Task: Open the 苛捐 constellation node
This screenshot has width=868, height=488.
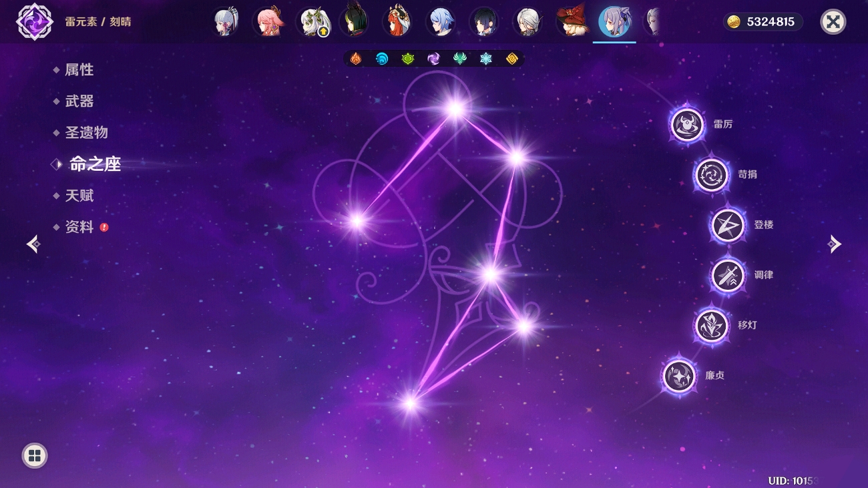Action: (712, 175)
